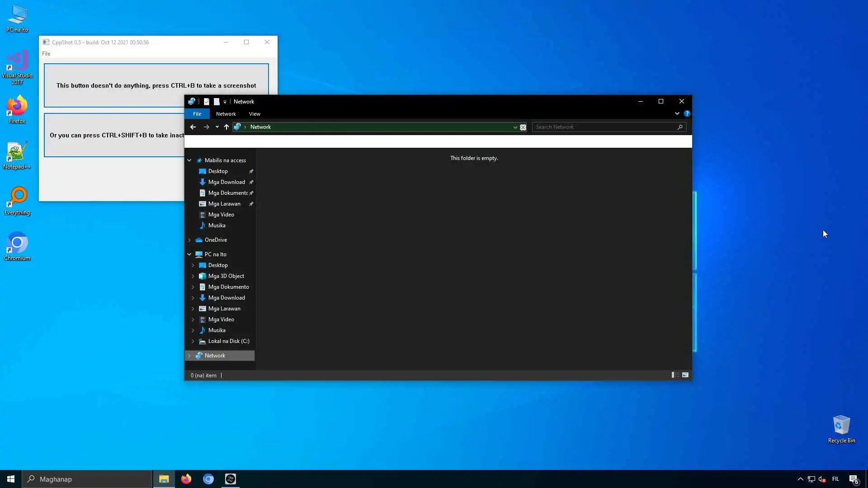Image resolution: width=868 pixels, height=488 pixels.
Task: Click the CppShot icon in taskbar
Action: click(230, 479)
